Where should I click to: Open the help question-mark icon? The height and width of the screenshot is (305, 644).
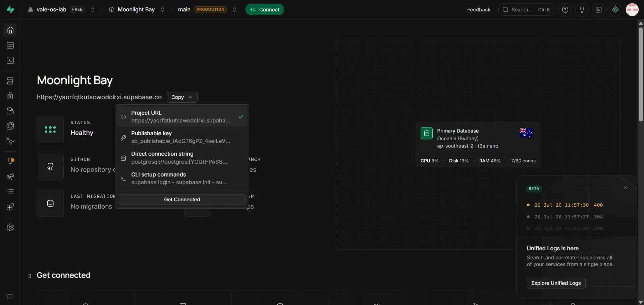pyautogui.click(x=565, y=10)
